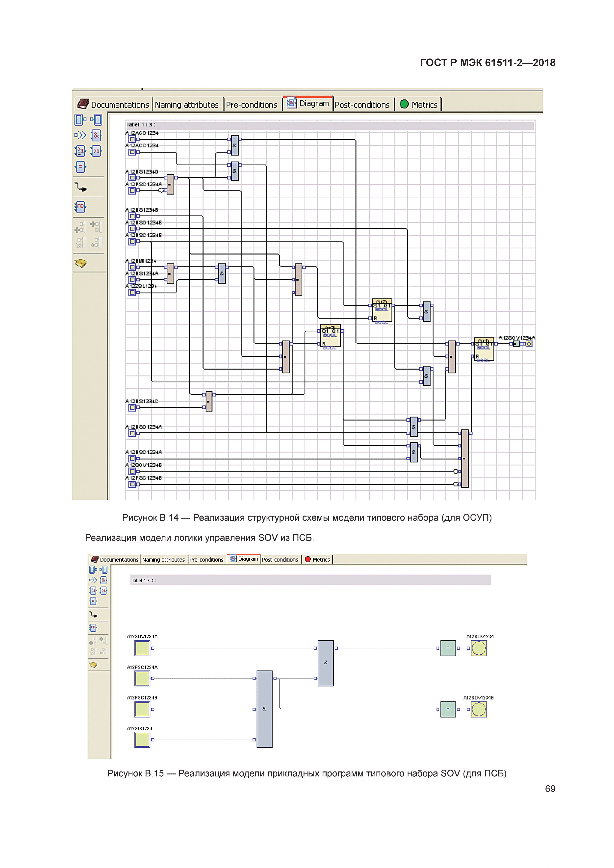The width and height of the screenshot is (614, 868).
Task: Select the Diagram tab in Figure B.15 editor
Action: [x=244, y=559]
